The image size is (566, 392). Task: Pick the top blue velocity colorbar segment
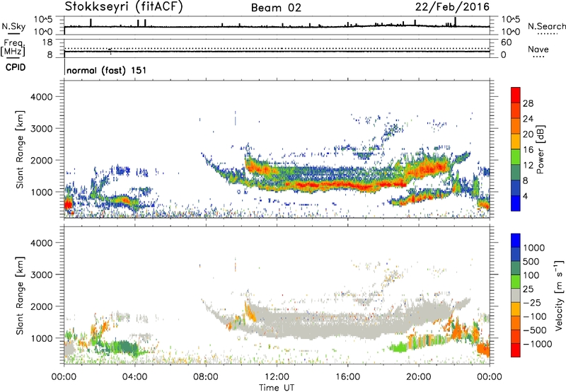(516, 241)
